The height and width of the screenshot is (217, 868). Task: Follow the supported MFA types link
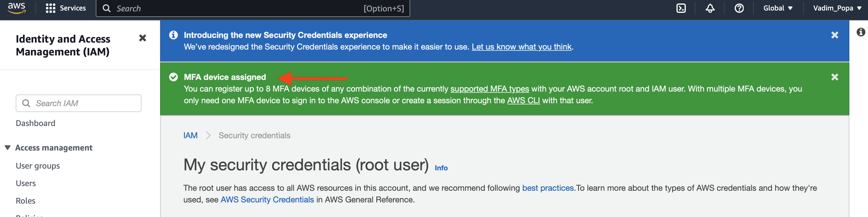(489, 89)
